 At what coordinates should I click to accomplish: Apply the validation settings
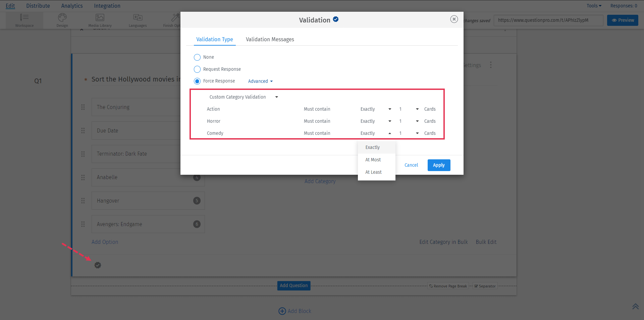(439, 165)
